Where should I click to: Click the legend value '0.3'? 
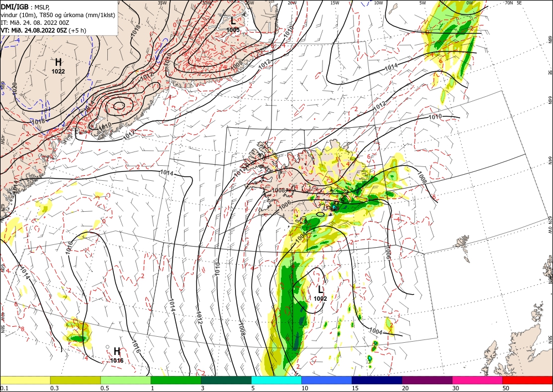54,388
